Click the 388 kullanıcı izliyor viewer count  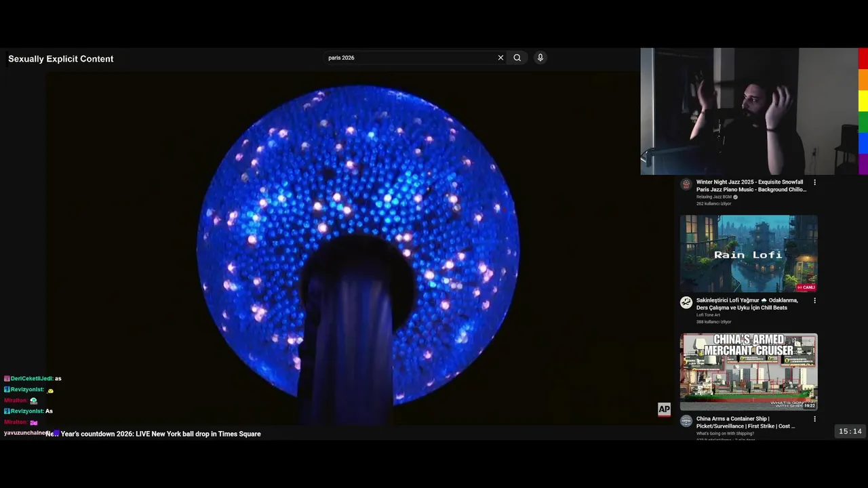pyautogui.click(x=713, y=322)
